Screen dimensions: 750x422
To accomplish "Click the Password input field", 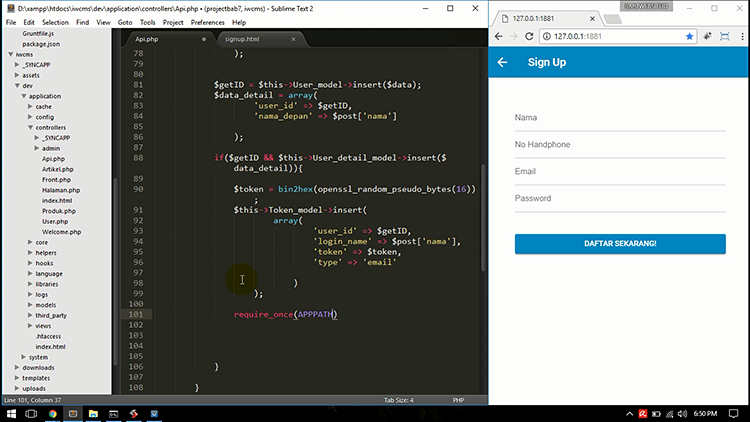I will coord(620,199).
